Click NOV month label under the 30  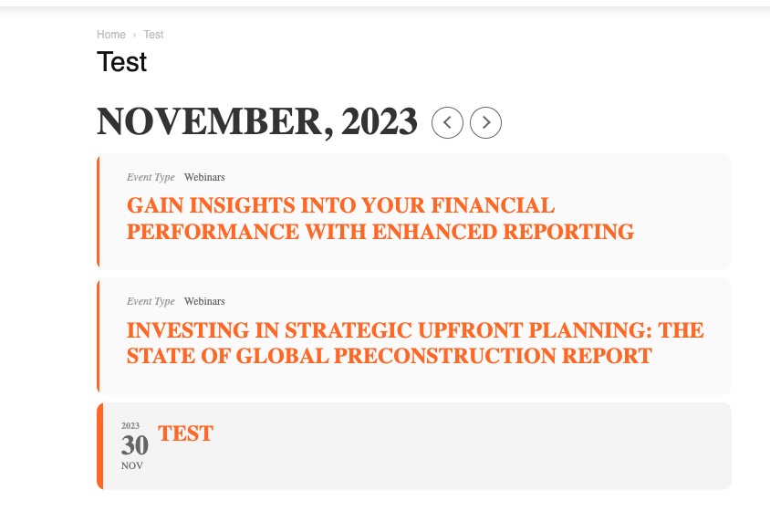tap(132, 465)
